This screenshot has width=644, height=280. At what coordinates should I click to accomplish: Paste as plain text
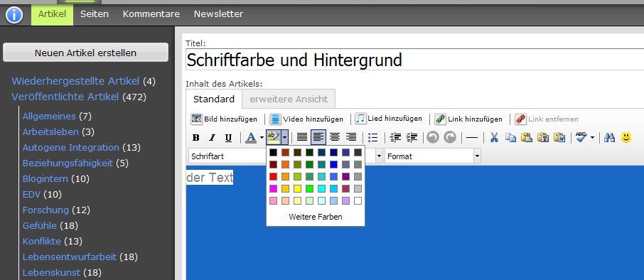[x=543, y=137]
